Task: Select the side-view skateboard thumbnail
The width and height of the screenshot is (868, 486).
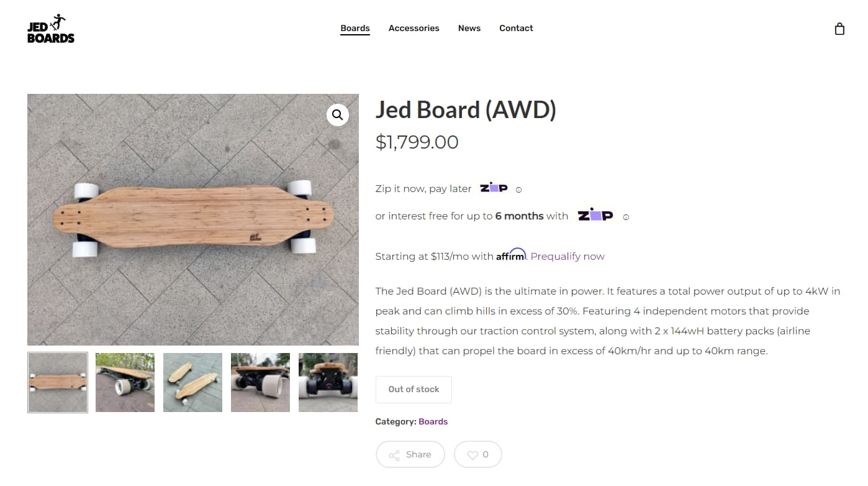Action: coord(125,382)
